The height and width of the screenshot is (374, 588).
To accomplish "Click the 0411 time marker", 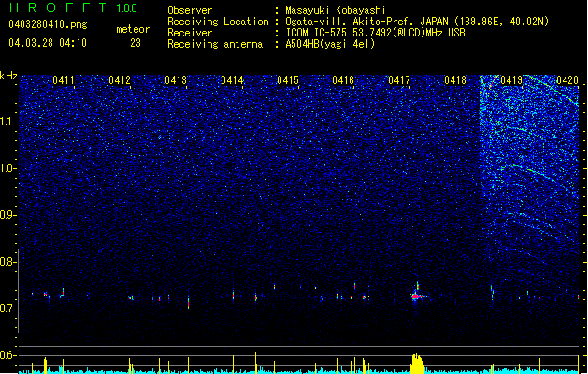I will (x=64, y=80).
